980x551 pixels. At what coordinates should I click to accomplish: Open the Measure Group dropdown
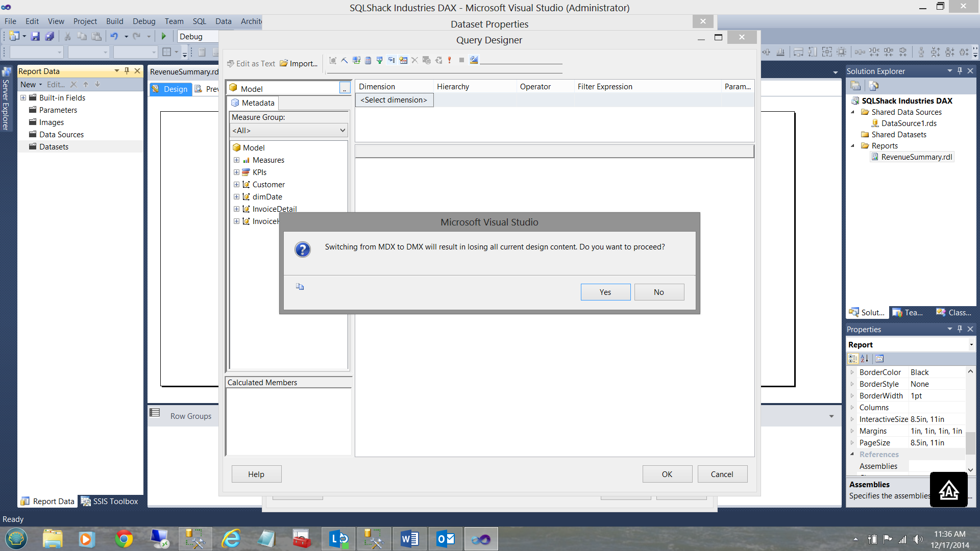(289, 131)
